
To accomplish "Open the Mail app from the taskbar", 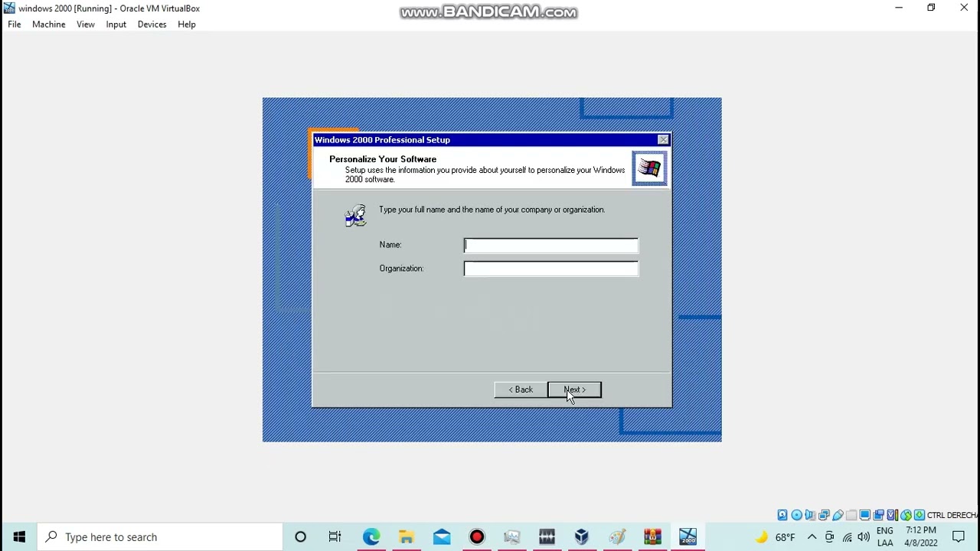I will (x=442, y=537).
